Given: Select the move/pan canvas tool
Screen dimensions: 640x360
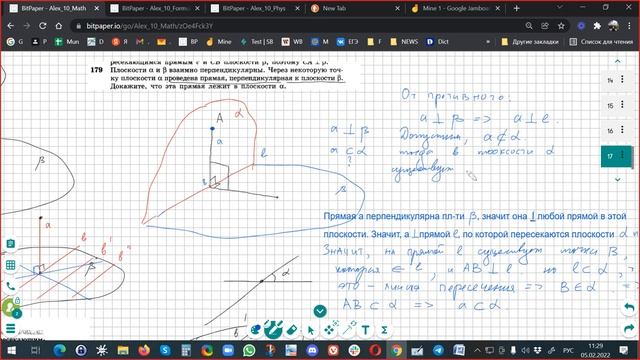Looking at the screenshot, I should point(330,329).
